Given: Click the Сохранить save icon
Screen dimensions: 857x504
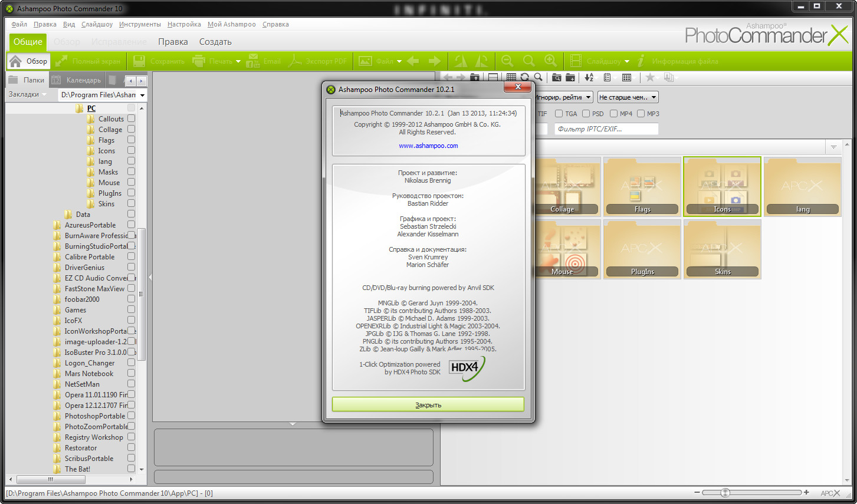Looking at the screenshot, I should (x=139, y=61).
